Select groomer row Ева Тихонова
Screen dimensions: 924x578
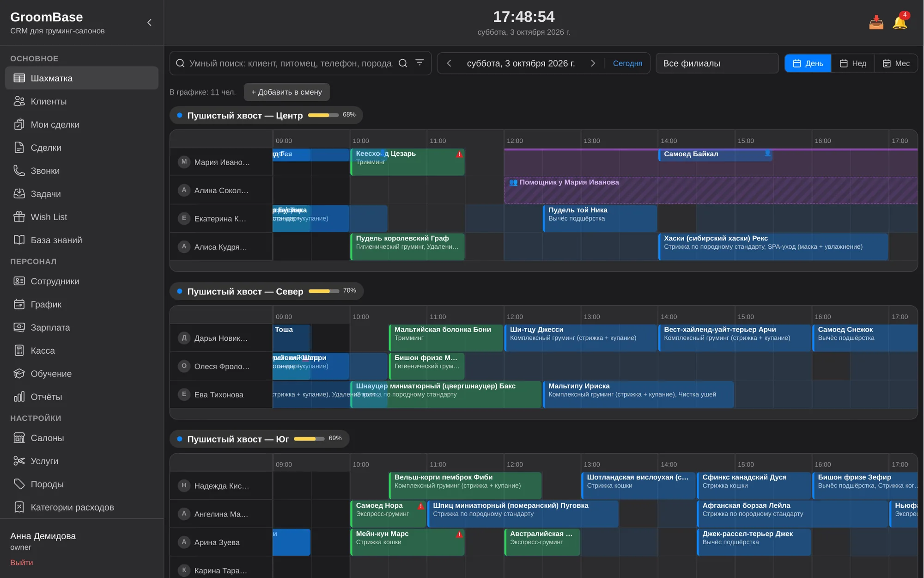pyautogui.click(x=221, y=394)
